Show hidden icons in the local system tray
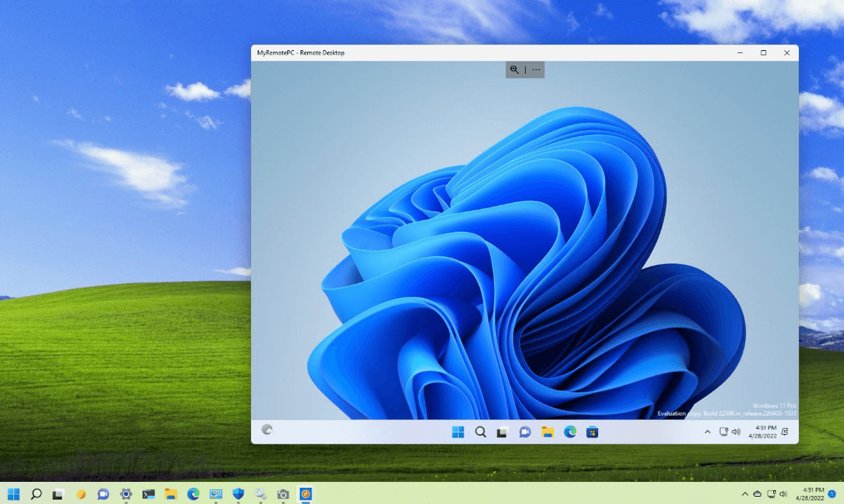This screenshot has width=844, height=504. click(x=744, y=494)
